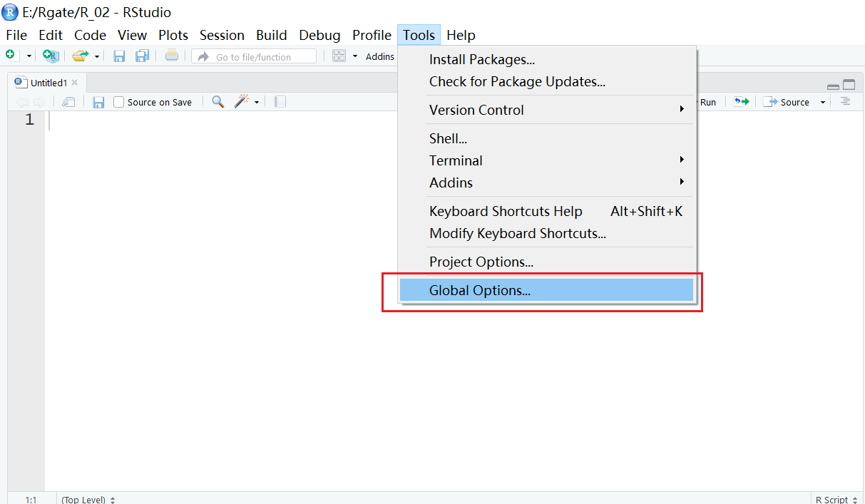Select Shell... from the Tools menu
Screen dimensions: 865x504
546,139
